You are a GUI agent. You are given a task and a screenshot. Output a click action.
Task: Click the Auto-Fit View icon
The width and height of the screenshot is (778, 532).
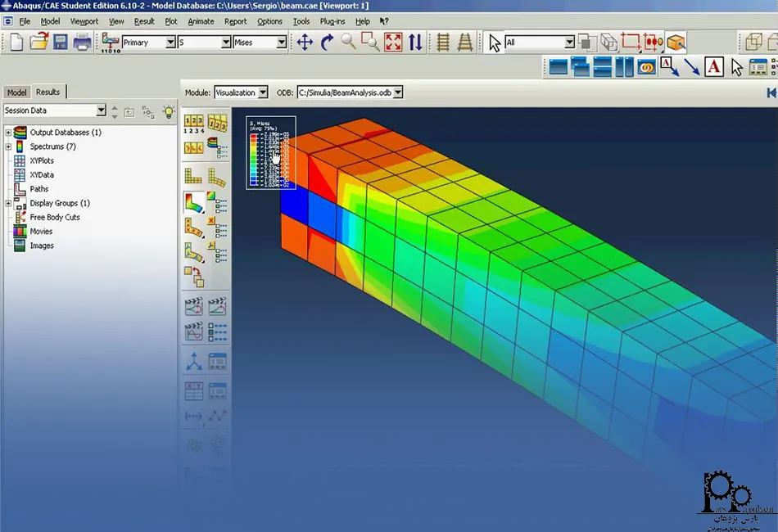pyautogui.click(x=393, y=43)
